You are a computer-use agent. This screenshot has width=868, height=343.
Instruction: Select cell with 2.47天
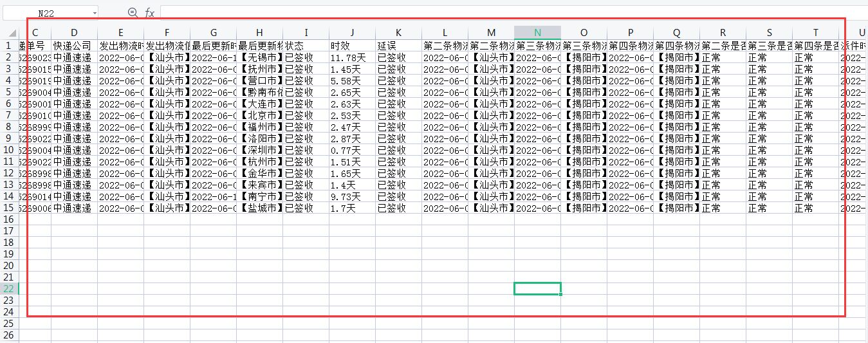point(353,127)
